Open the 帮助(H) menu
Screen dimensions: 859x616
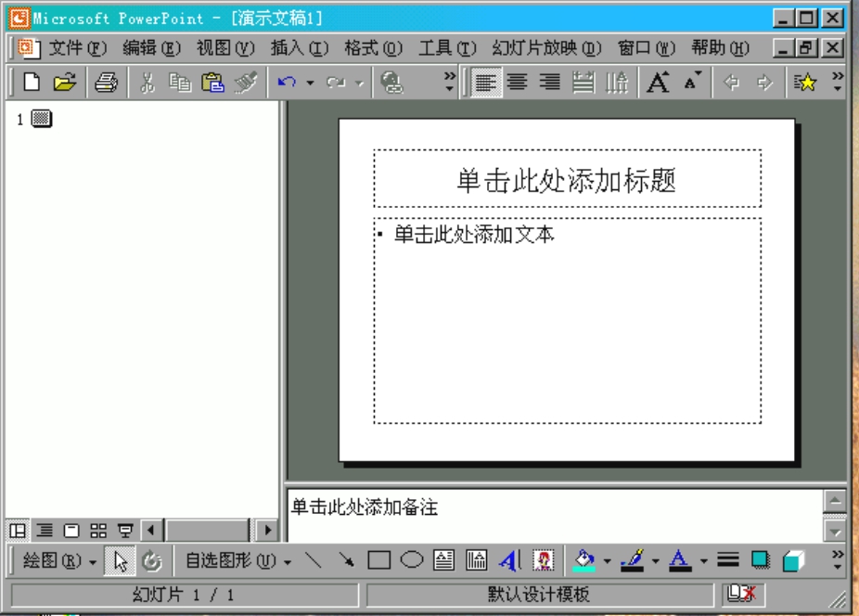coord(720,48)
